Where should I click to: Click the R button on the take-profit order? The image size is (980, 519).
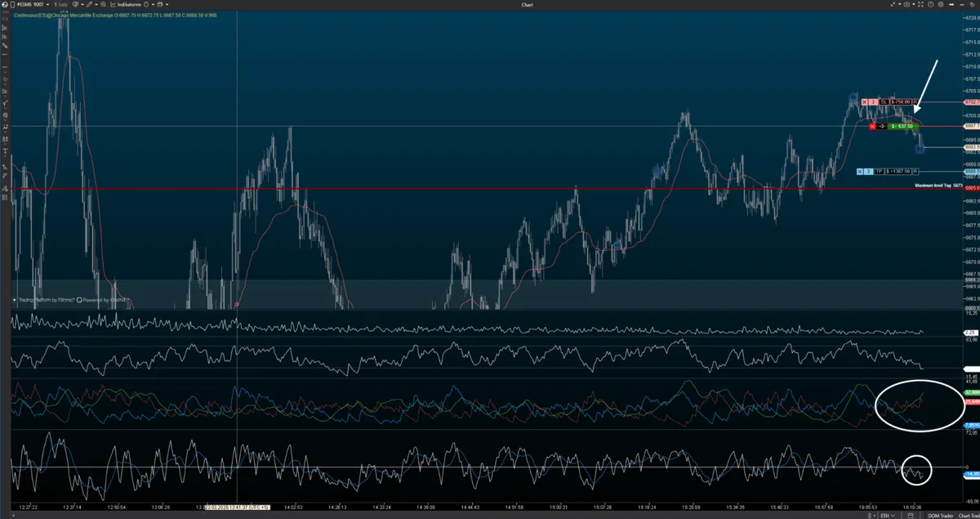point(915,172)
